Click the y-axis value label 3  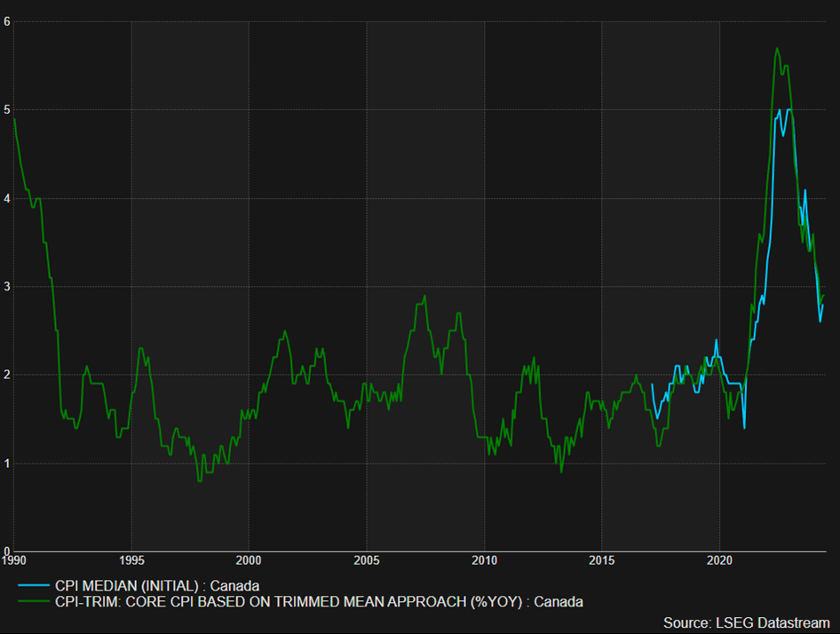pyautogui.click(x=6, y=286)
